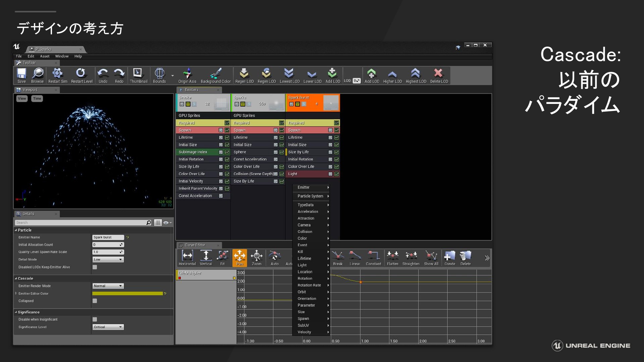
Task: Toggle Bounds display in toolbar
Action: pos(159,75)
